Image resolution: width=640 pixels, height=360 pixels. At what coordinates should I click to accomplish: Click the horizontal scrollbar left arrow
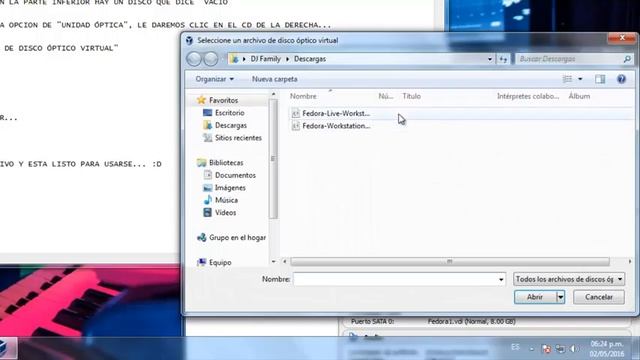coord(285,261)
